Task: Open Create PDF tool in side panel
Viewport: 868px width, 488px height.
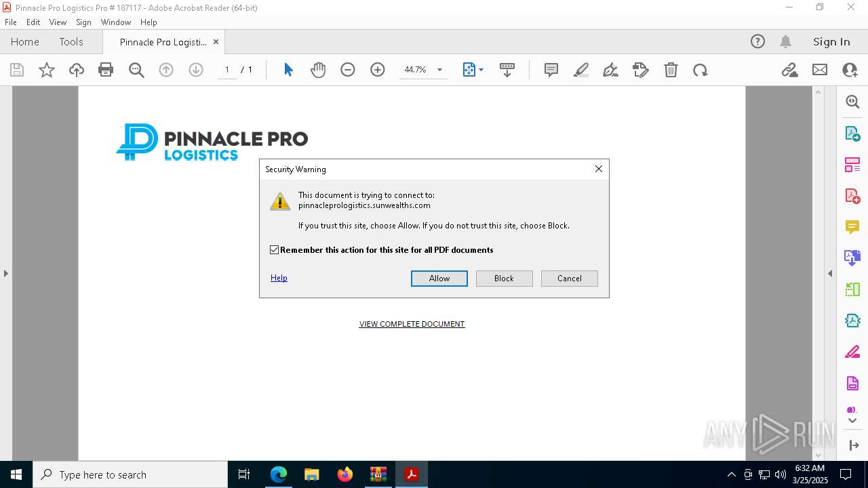Action: [x=852, y=196]
